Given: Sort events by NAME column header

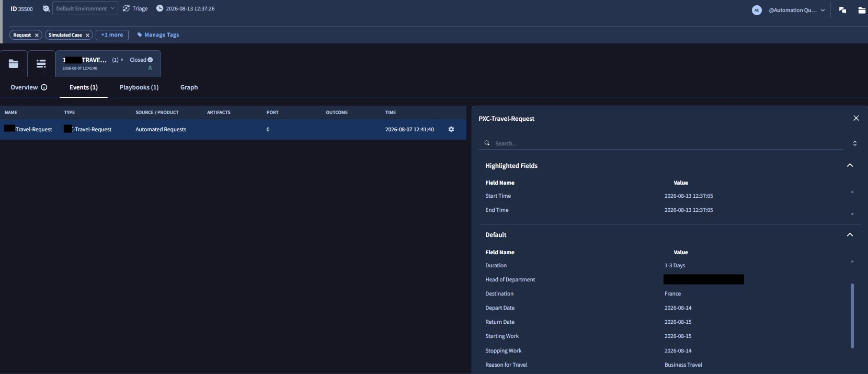Looking at the screenshot, I should point(11,112).
